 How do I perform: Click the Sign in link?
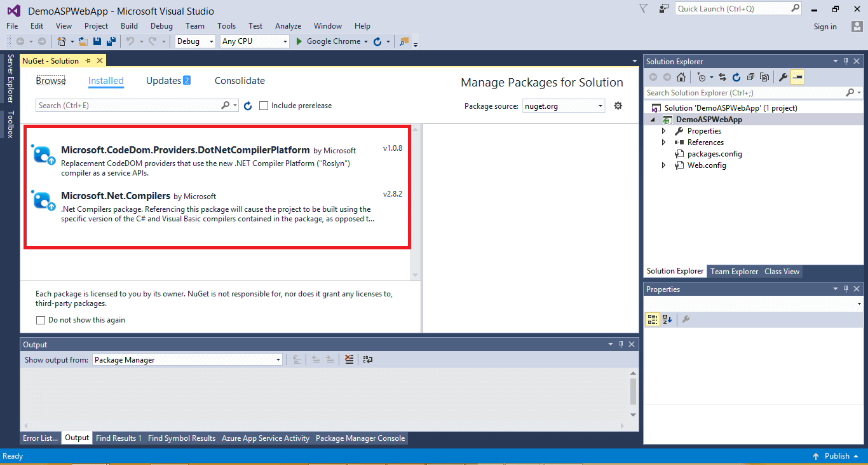click(825, 27)
